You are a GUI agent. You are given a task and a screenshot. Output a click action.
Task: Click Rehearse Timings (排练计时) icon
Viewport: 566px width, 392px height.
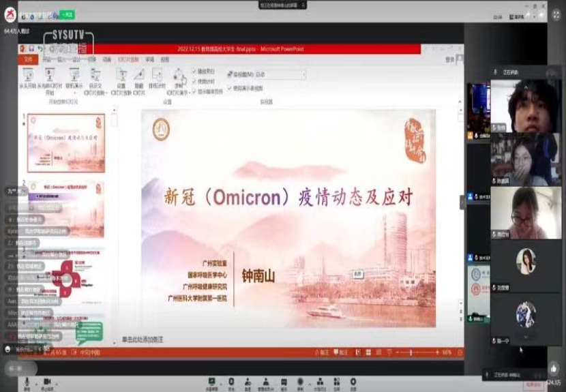click(157, 74)
